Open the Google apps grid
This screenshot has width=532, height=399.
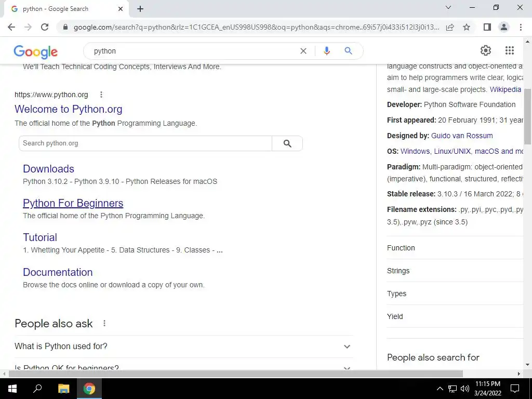509,50
